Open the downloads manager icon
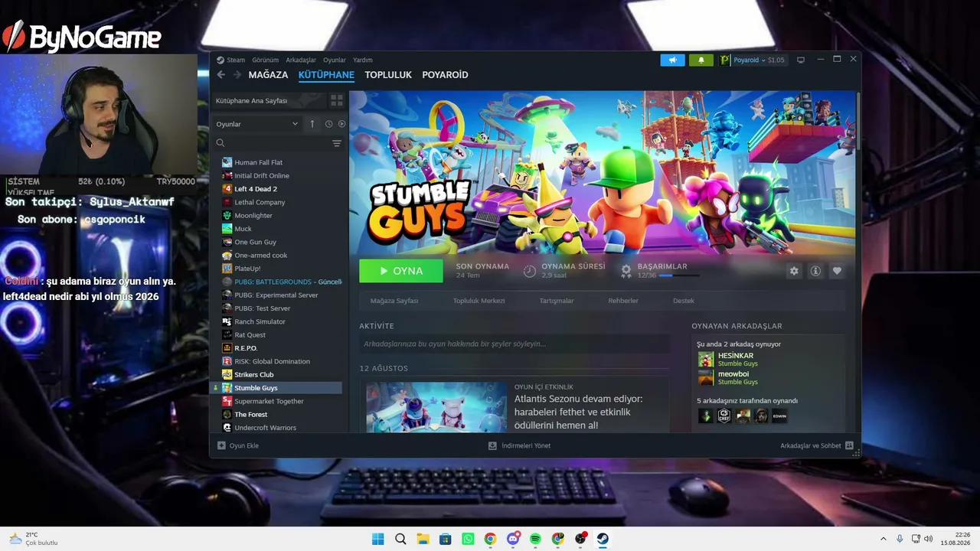The height and width of the screenshot is (551, 980). [x=493, y=445]
